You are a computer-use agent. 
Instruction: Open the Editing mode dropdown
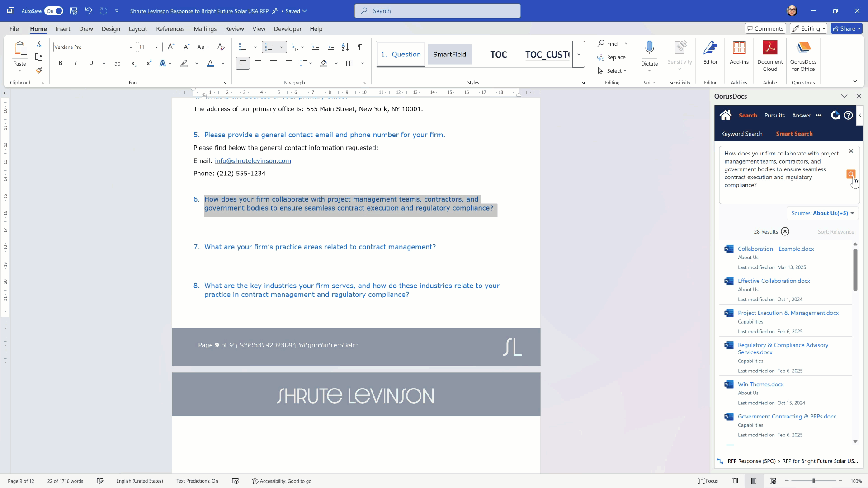tap(809, 28)
